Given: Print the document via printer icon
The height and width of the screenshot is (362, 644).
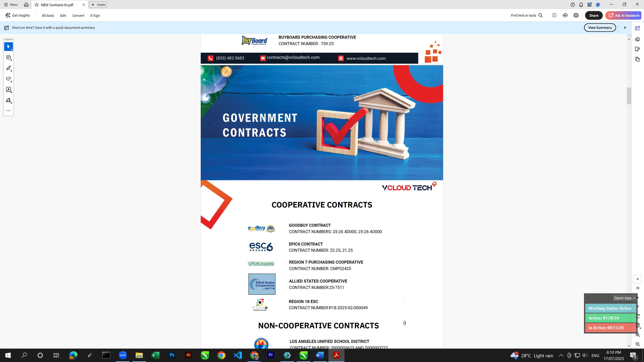Looking at the screenshot, I should (x=576, y=15).
